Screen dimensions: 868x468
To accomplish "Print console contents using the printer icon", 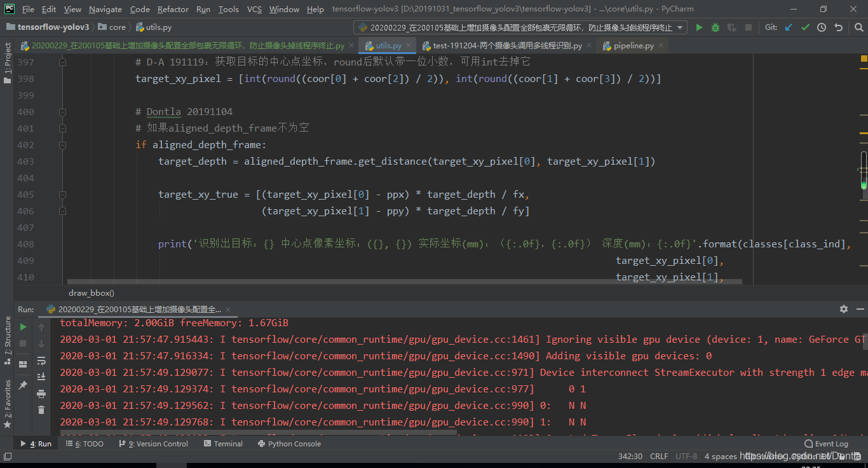I will 41,394.
